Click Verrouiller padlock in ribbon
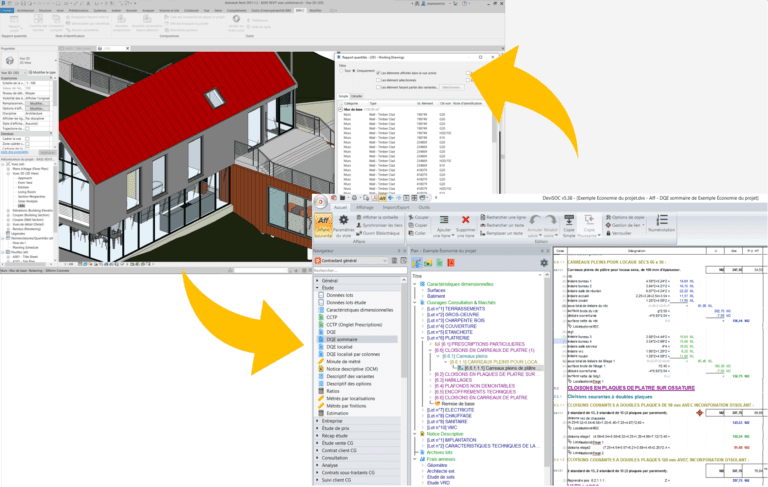The height and width of the screenshot is (487, 768). click(x=619, y=233)
